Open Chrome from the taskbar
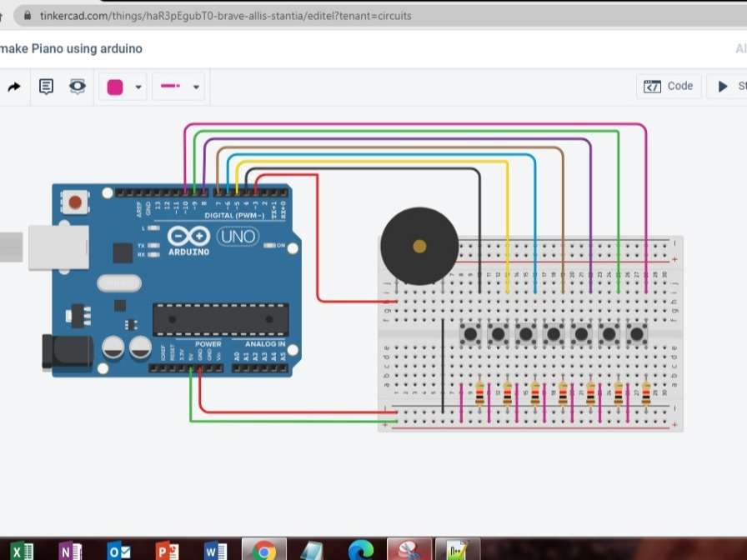 pyautogui.click(x=263, y=549)
